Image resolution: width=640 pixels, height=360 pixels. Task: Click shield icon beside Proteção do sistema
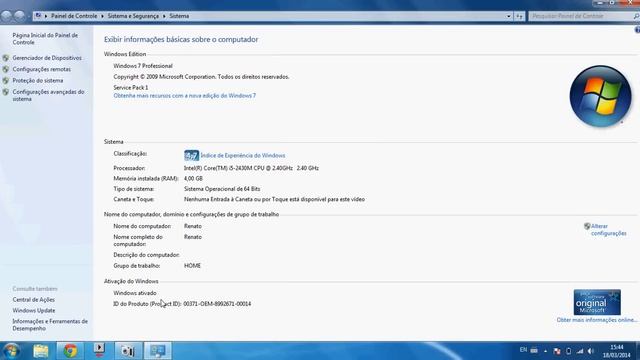(x=6, y=81)
